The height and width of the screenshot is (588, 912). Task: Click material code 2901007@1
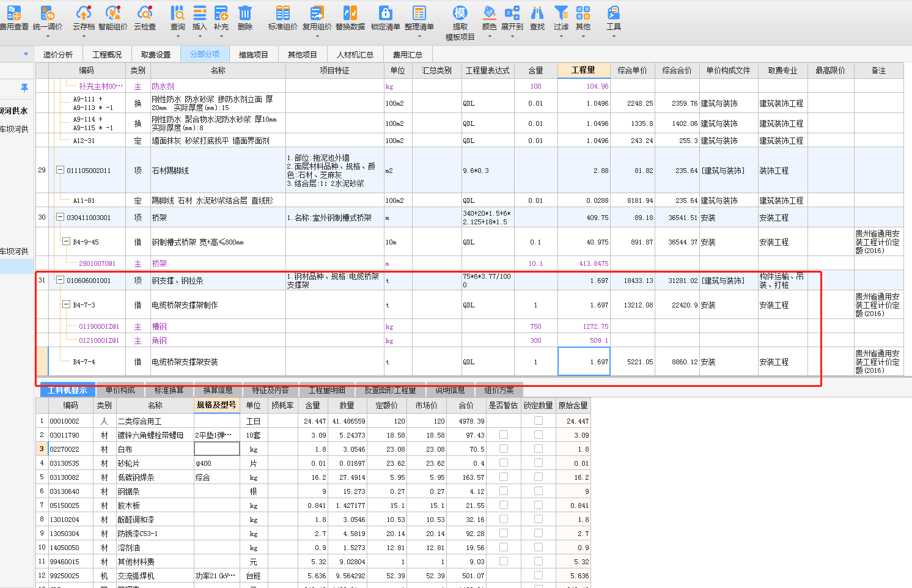97,263
